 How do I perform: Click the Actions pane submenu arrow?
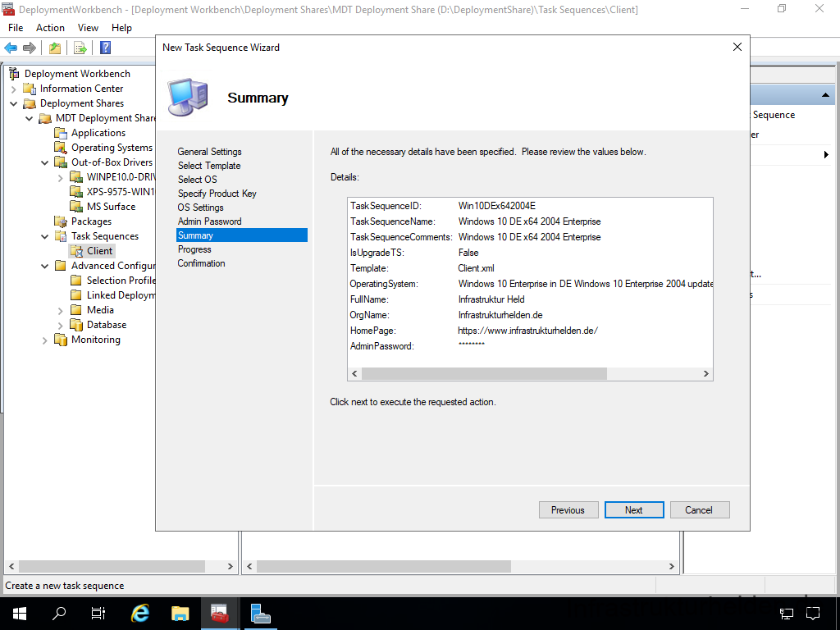click(x=826, y=155)
